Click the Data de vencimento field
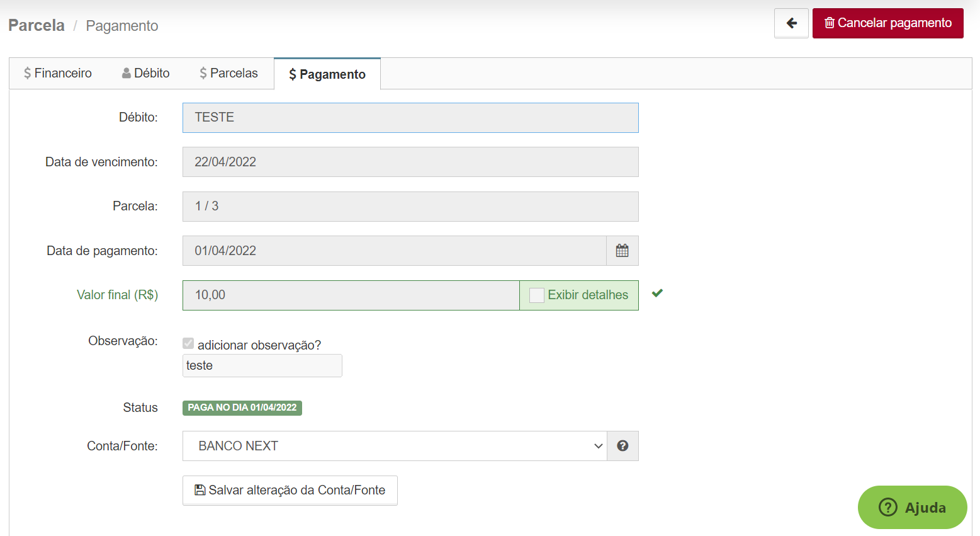 [x=410, y=162]
